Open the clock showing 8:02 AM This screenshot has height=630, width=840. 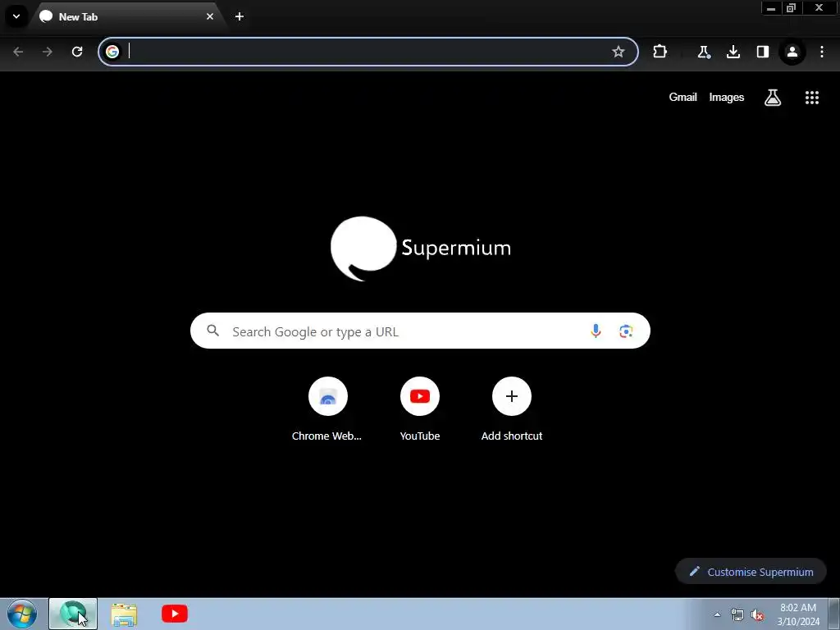(798, 614)
